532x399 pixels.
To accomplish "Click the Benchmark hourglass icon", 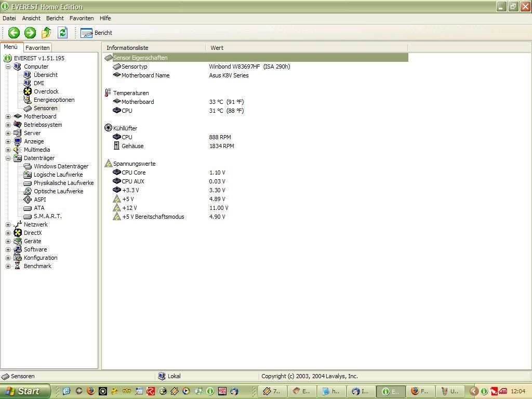I will [18, 266].
